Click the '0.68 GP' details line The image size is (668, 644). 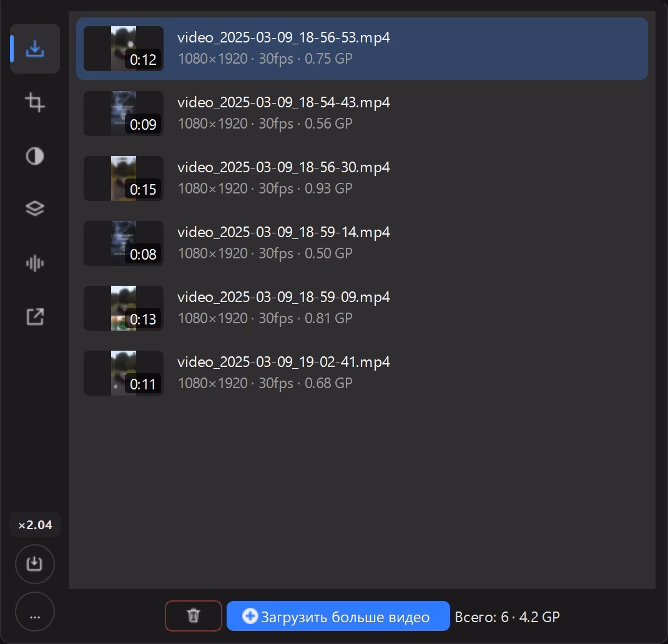pyautogui.click(x=265, y=383)
